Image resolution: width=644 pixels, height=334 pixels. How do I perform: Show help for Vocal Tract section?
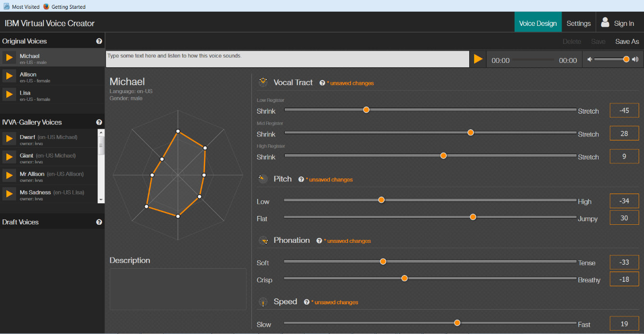[322, 83]
